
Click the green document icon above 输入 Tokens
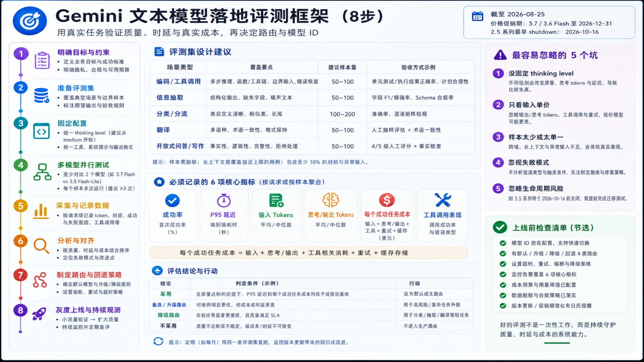coord(276,200)
